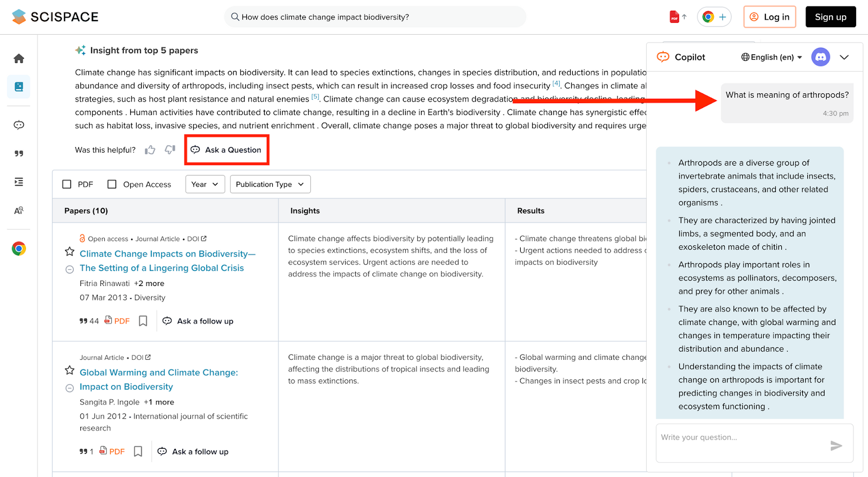The height and width of the screenshot is (477, 868).
Task: Change the English (en) language dropdown
Action: pos(771,58)
